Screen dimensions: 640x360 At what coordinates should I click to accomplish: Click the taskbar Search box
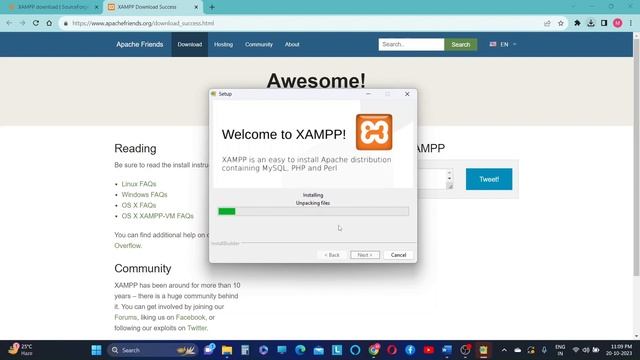[x=153, y=350]
